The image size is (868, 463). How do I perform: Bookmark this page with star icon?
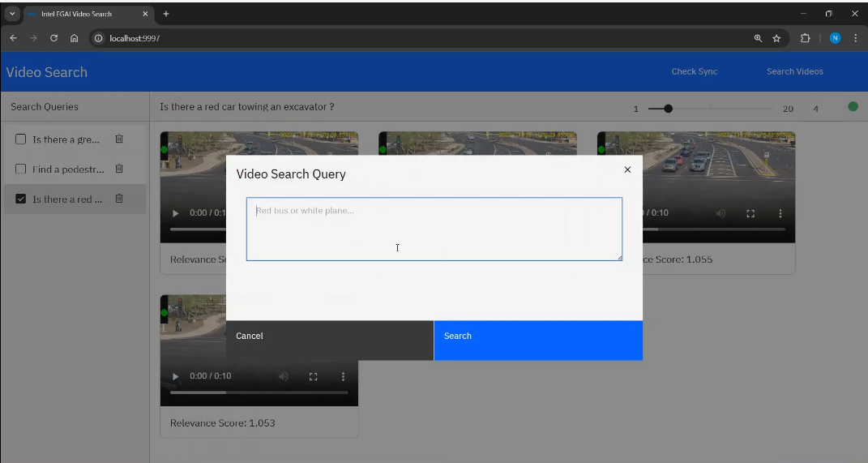coord(776,38)
